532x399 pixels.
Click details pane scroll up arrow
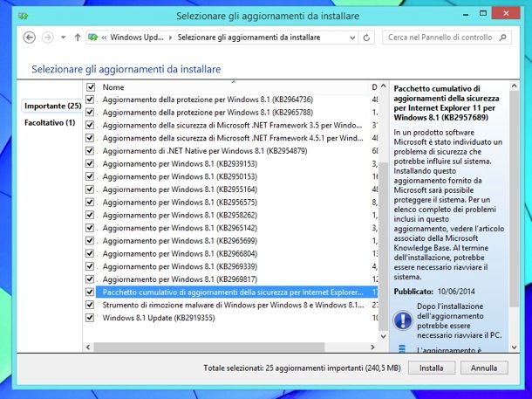[x=514, y=86]
